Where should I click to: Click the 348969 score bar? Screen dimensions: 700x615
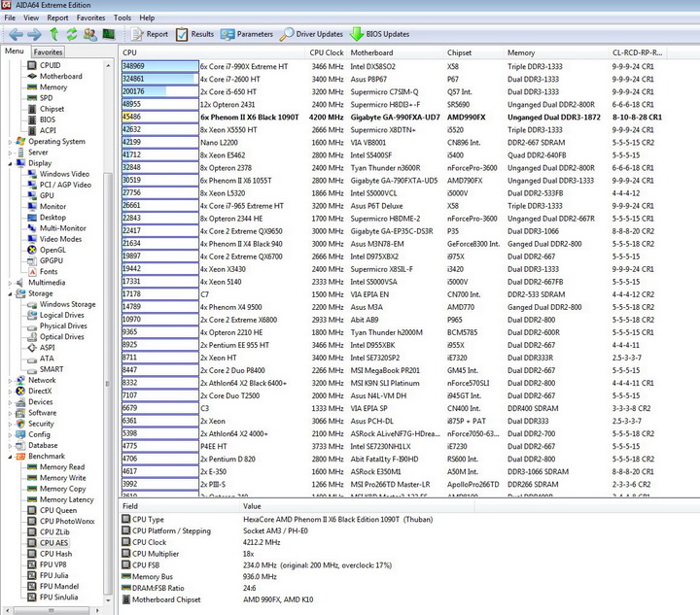click(x=159, y=66)
